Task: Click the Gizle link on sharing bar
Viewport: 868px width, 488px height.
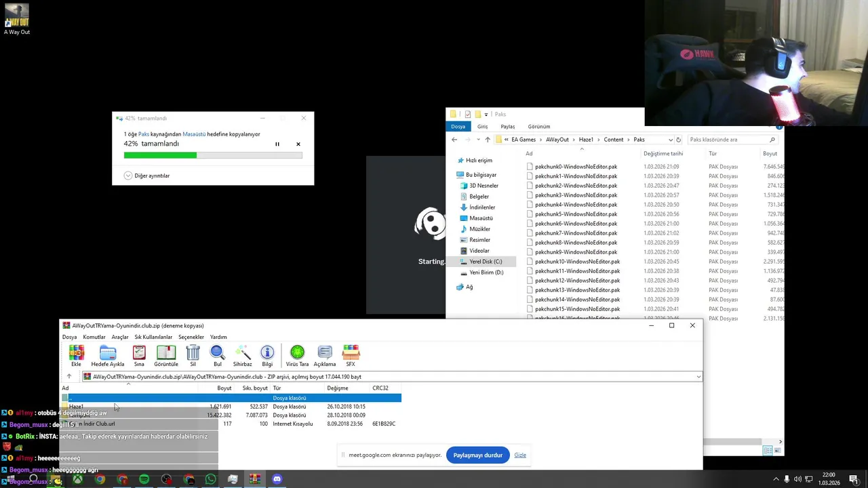Action: pyautogui.click(x=520, y=455)
